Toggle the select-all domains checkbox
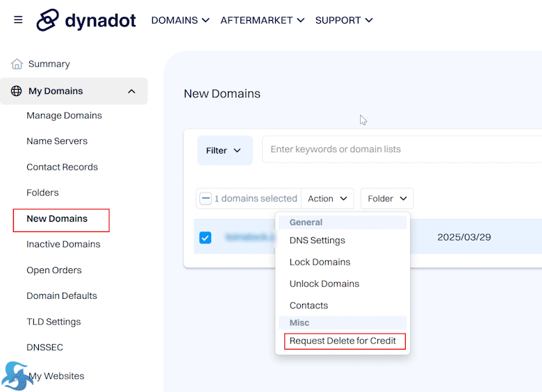This screenshot has width=542, height=392. pos(206,198)
